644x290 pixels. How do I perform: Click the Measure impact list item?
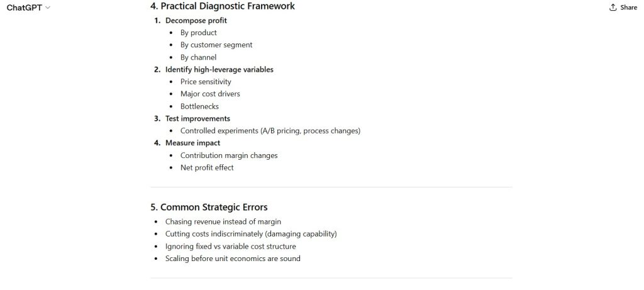192,143
